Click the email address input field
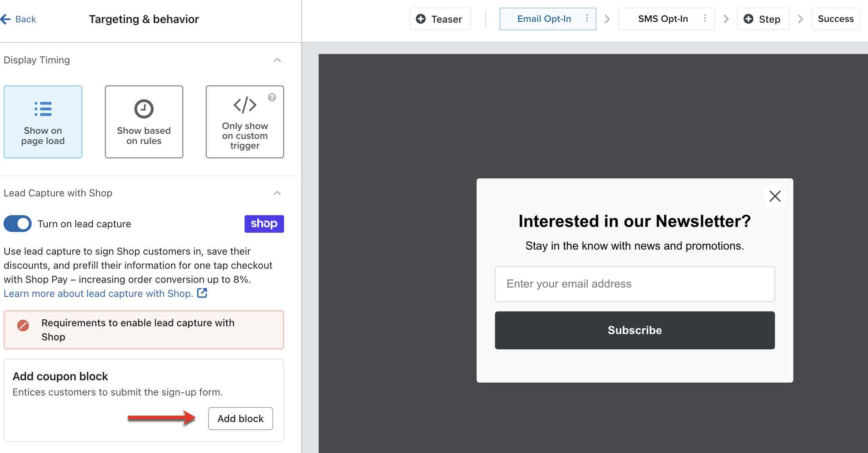This screenshot has width=868, height=453. (634, 284)
